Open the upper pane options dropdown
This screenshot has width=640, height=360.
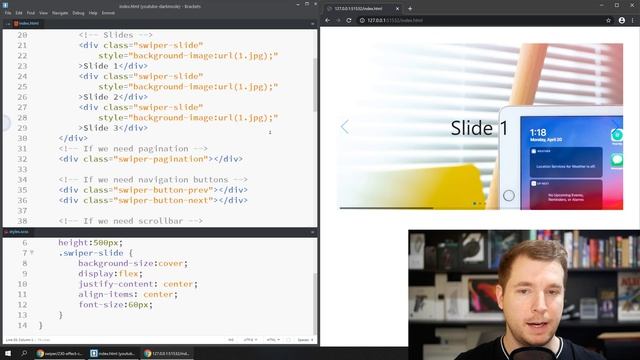[313, 24]
